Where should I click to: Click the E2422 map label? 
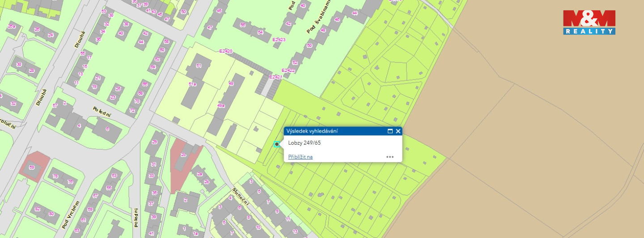(x=288, y=71)
